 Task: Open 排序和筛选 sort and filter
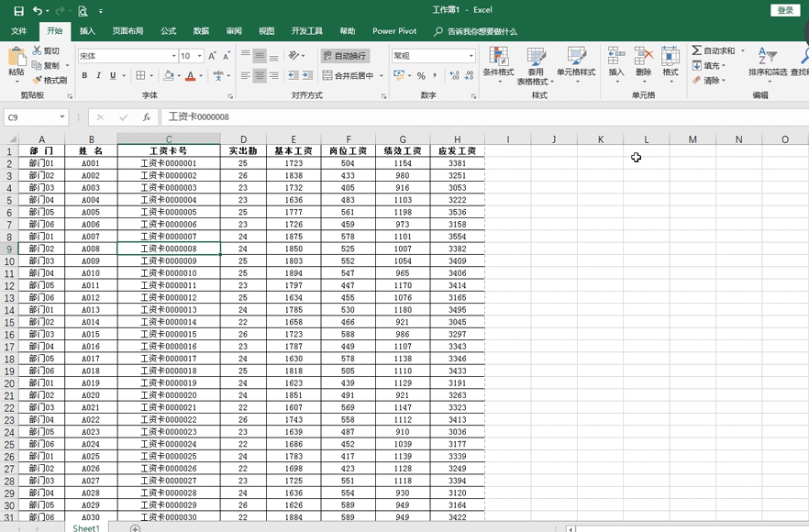(768, 65)
